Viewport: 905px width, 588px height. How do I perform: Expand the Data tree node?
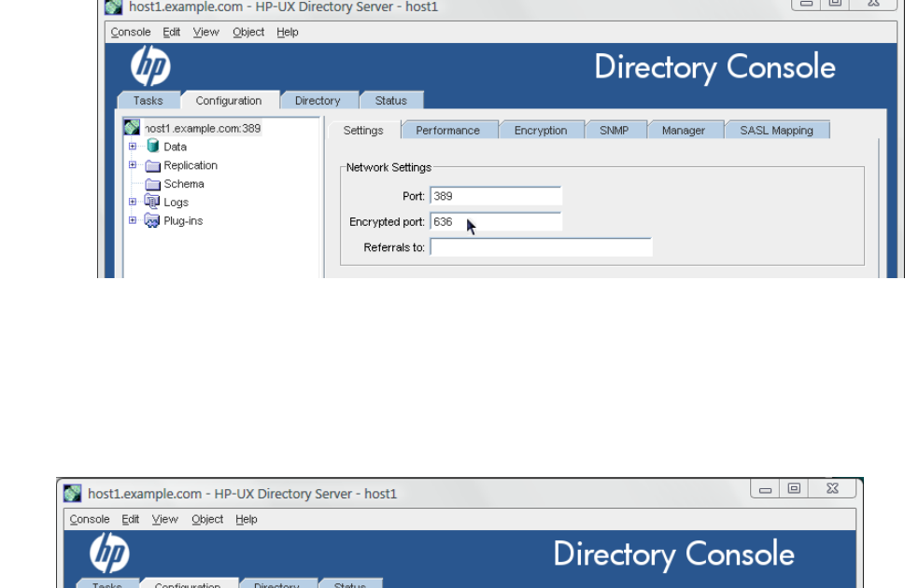[x=133, y=147]
